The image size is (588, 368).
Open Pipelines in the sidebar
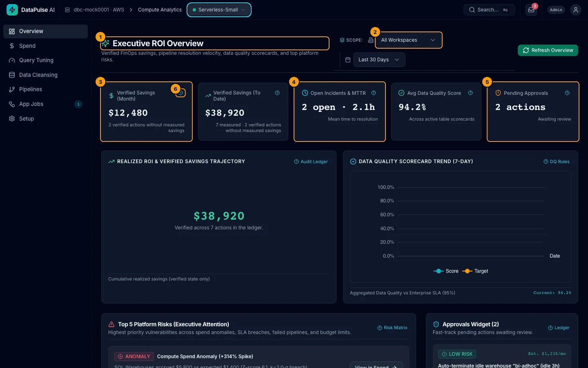pos(45,89)
